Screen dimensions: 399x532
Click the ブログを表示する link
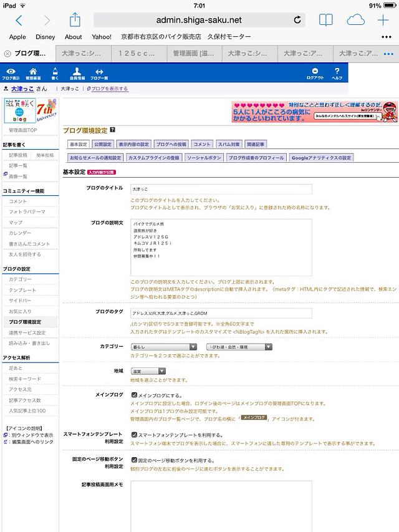pos(109,89)
